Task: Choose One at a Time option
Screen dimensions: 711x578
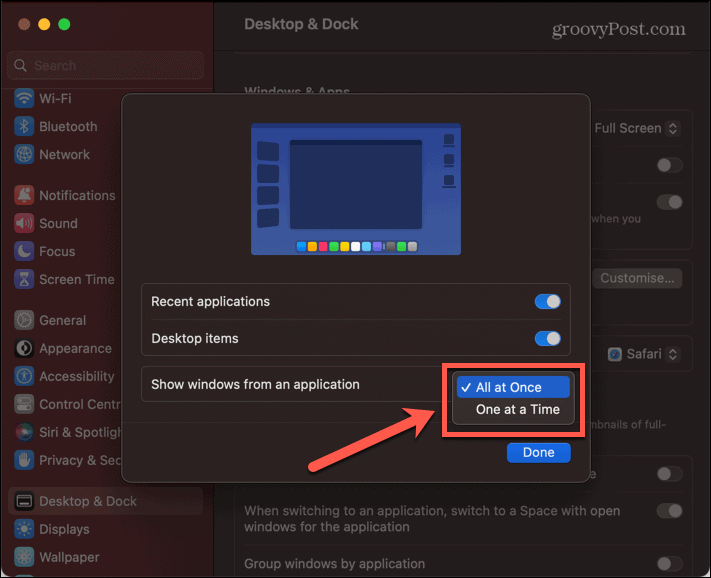Action: point(517,410)
